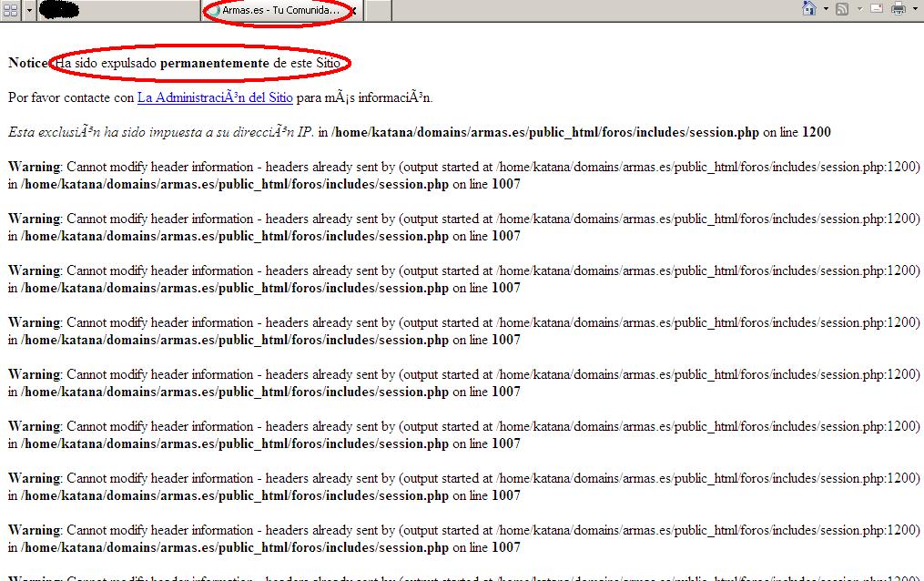Open the feeds dropdown arrow
This screenshot has height=581, width=924.
(x=859, y=9)
